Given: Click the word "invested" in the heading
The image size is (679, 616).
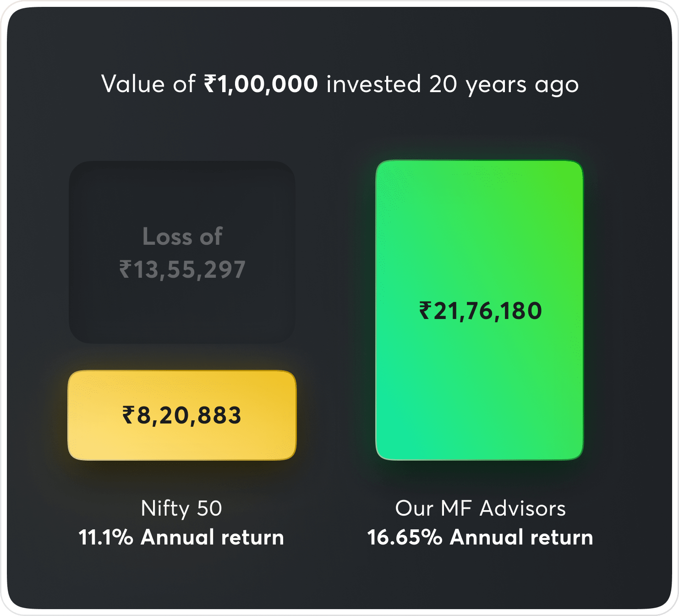Looking at the screenshot, I should [x=373, y=84].
